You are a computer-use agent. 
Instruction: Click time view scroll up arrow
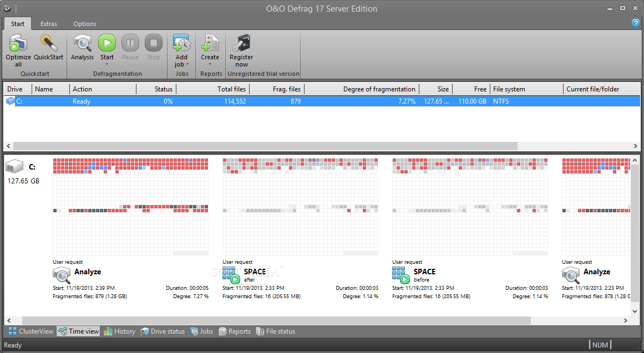click(635, 160)
